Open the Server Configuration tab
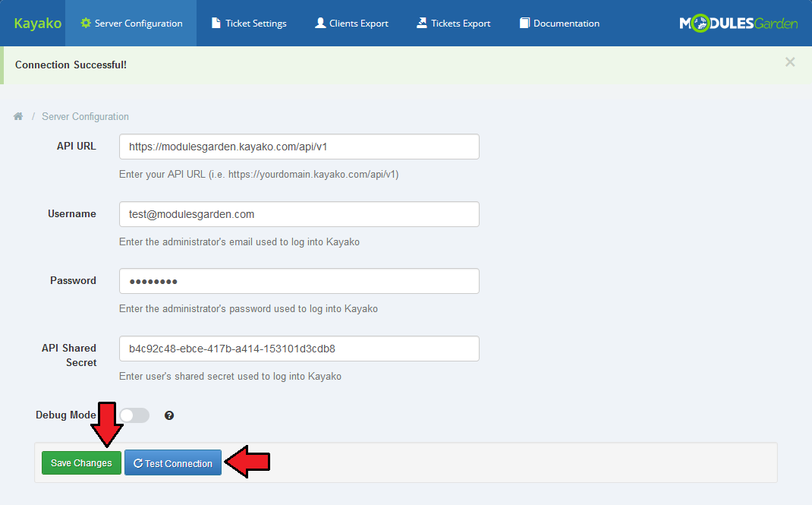Viewport: 812px width, 505px height. click(x=131, y=24)
